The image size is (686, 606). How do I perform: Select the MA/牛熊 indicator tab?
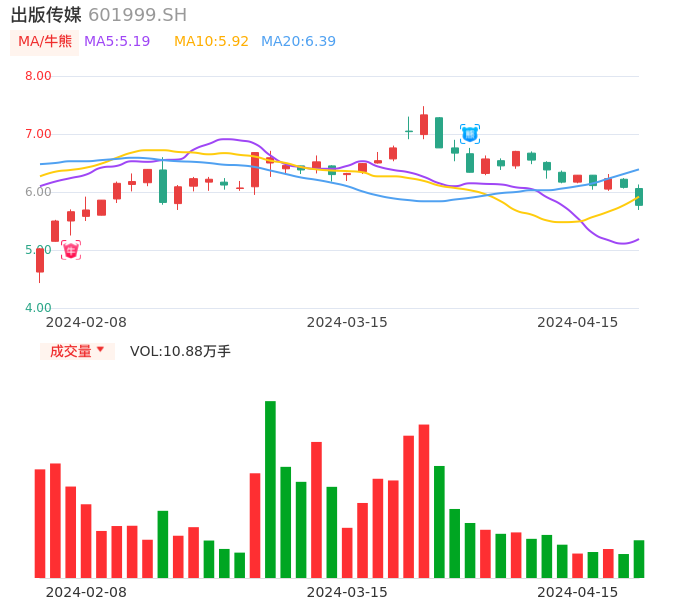click(x=45, y=42)
